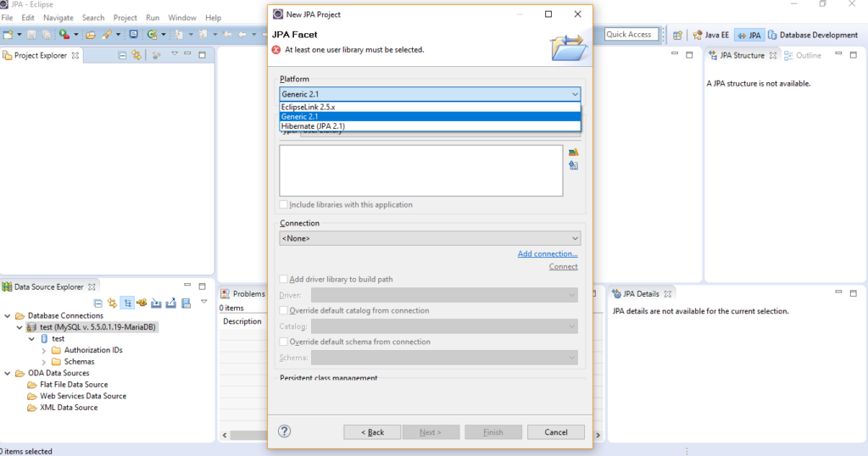Image resolution: width=868 pixels, height=456 pixels.
Task: Toggle Link with Editor in Project Explorer
Action: [x=136, y=55]
